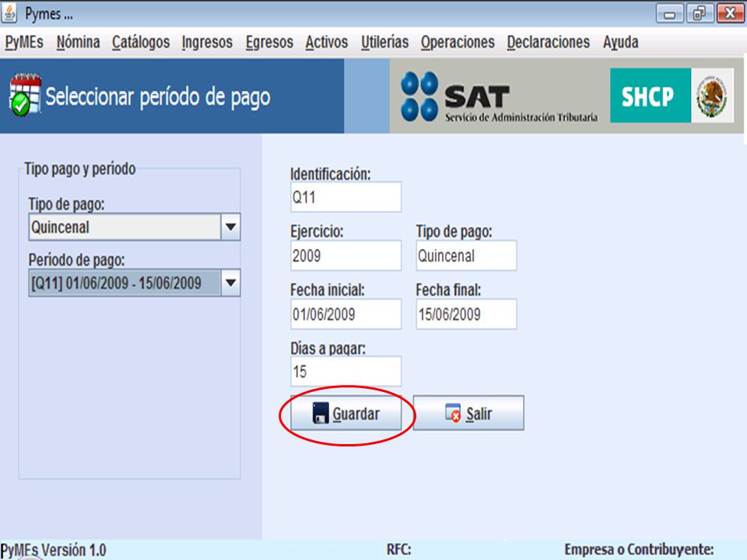747x560 pixels.
Task: Focus the Días a pagar field
Action: 345,372
